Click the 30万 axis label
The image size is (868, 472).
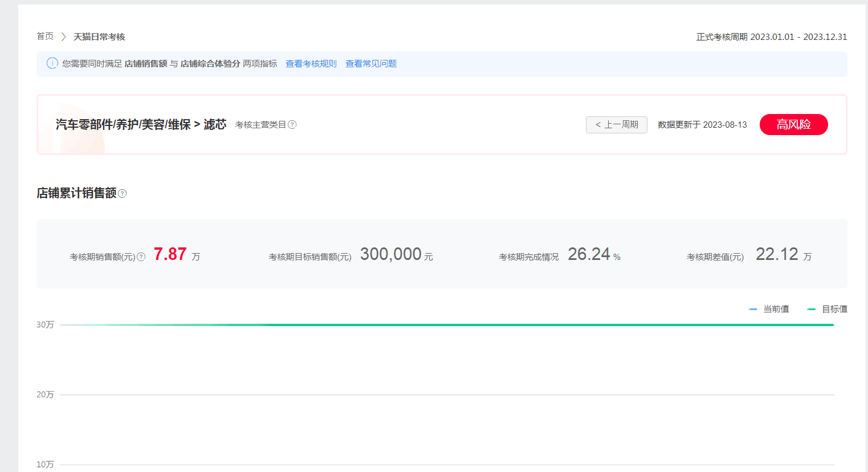point(45,325)
